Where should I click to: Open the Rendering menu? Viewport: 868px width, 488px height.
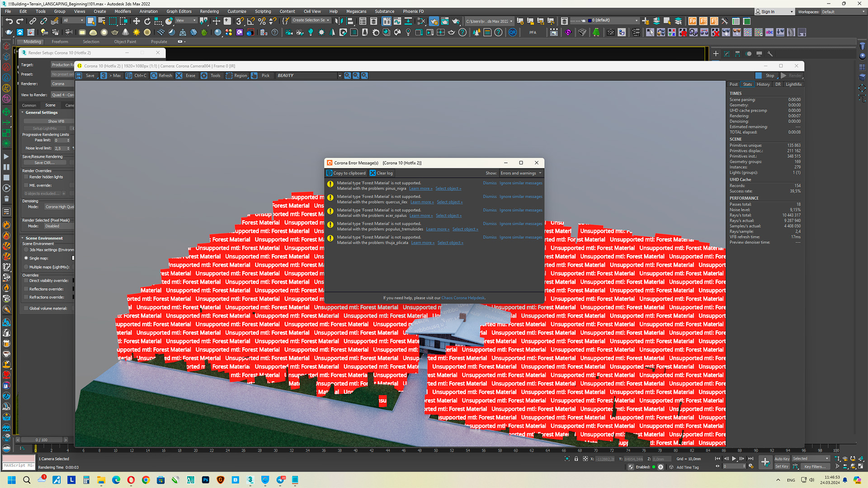click(x=209, y=12)
